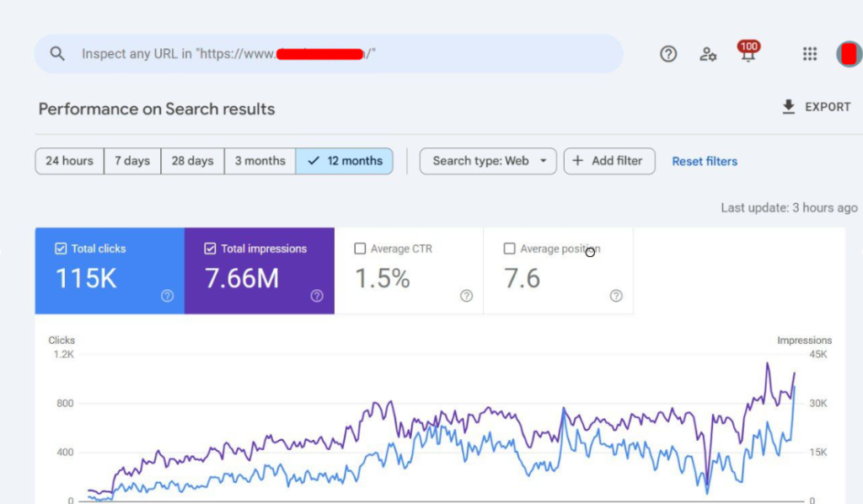The width and height of the screenshot is (863, 504).
Task: Click the search magnifying glass icon
Action: [x=56, y=53]
